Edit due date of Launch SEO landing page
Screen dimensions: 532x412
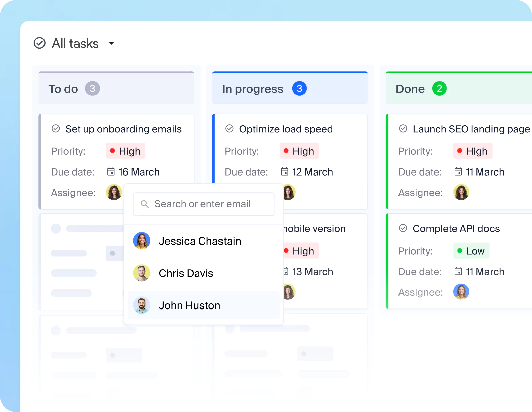pyautogui.click(x=485, y=172)
